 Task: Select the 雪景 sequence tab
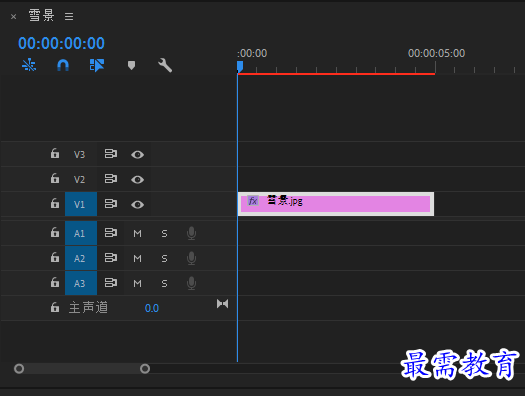coord(41,15)
